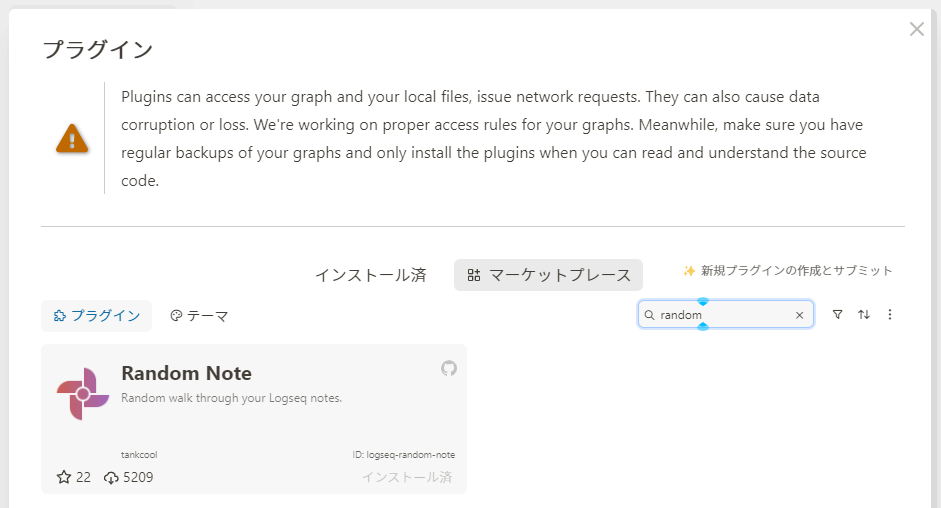Click the search magnifier icon
The image size is (941, 508).
649,315
